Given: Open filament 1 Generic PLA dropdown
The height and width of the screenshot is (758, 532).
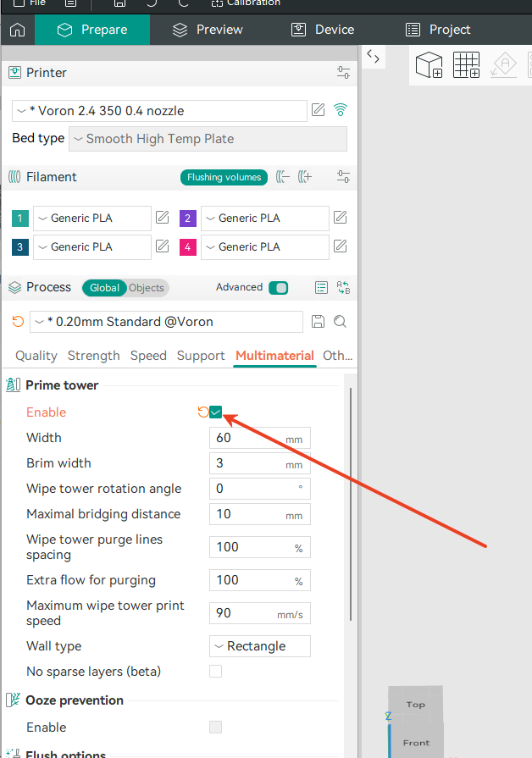Looking at the screenshot, I should tap(91, 219).
